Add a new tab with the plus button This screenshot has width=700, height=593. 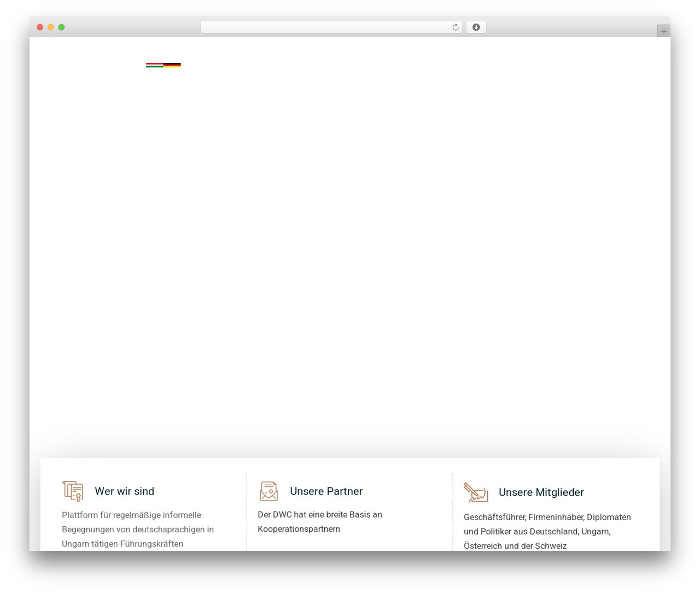pyautogui.click(x=663, y=31)
